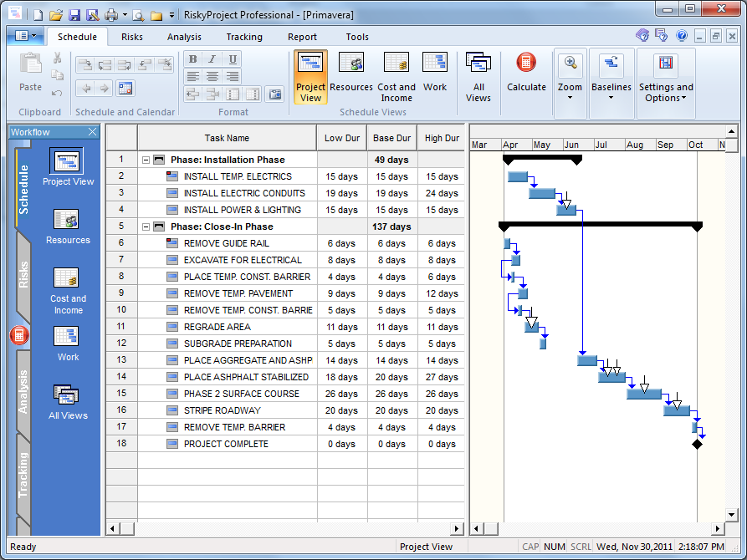Click the Project View ribbon button
The width and height of the screenshot is (747, 560).
pyautogui.click(x=310, y=77)
